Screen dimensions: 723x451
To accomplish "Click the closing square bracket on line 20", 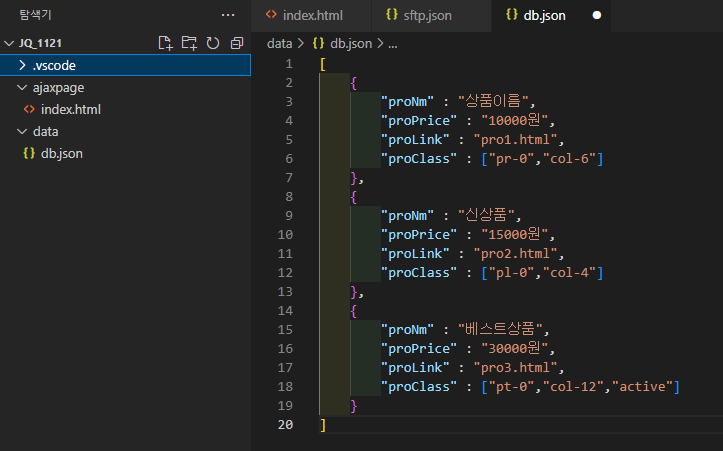I will coord(323,425).
